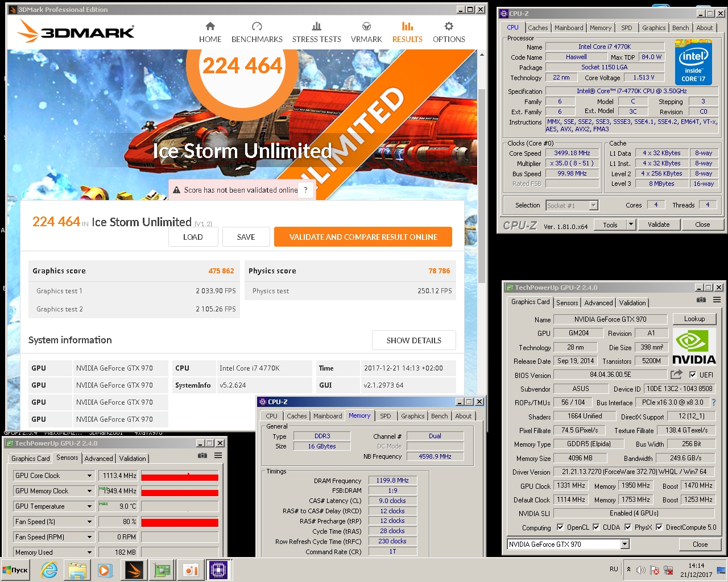Open BENCHMARKS section in 3DMark
The height and width of the screenshot is (582, 728).
click(257, 32)
